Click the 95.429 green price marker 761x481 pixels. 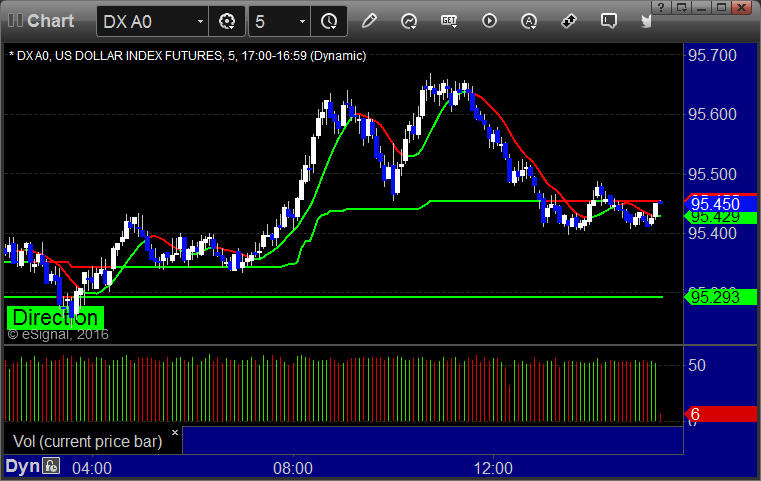(720, 217)
